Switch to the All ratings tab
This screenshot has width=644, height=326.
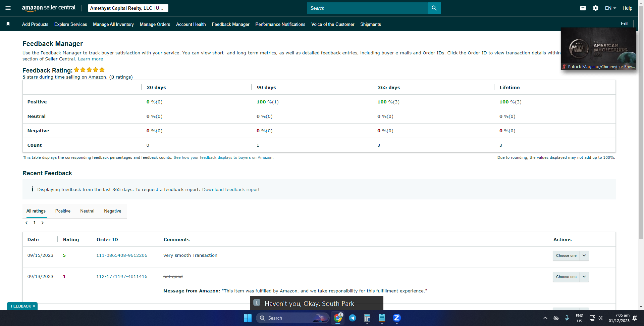point(36,211)
